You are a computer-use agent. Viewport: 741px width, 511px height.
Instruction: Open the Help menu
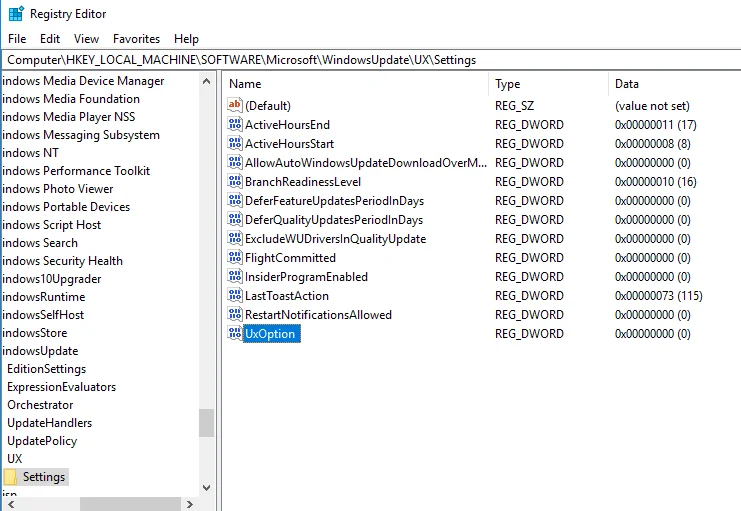point(186,39)
